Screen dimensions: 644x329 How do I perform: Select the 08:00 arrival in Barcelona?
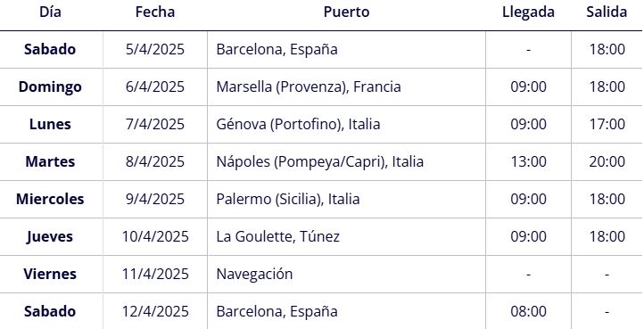(528, 311)
